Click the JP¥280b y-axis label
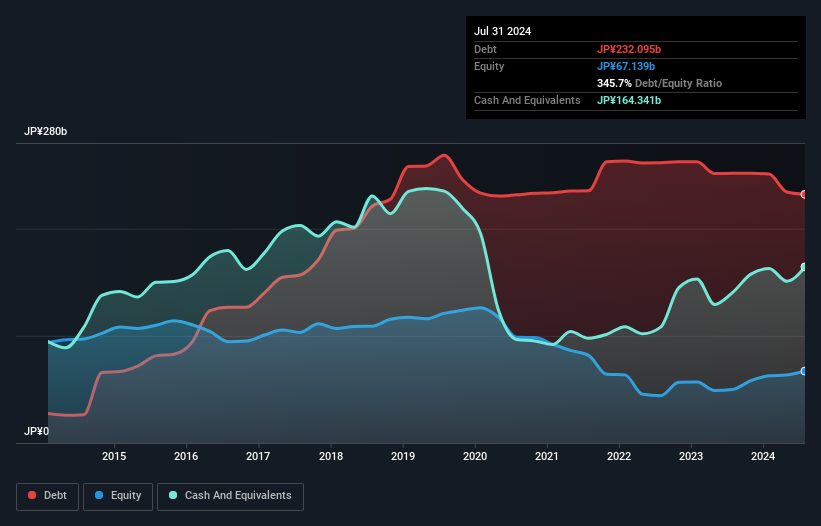 [46, 131]
